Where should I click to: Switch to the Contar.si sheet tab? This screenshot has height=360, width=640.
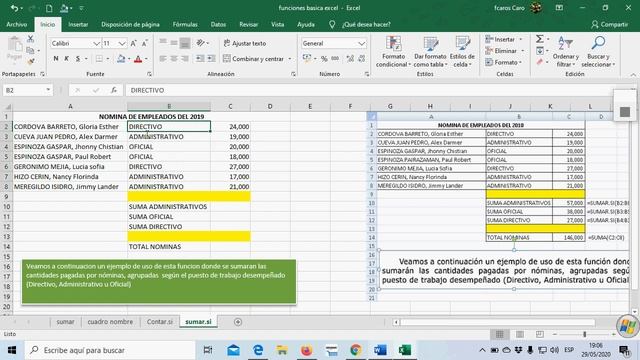[160, 322]
